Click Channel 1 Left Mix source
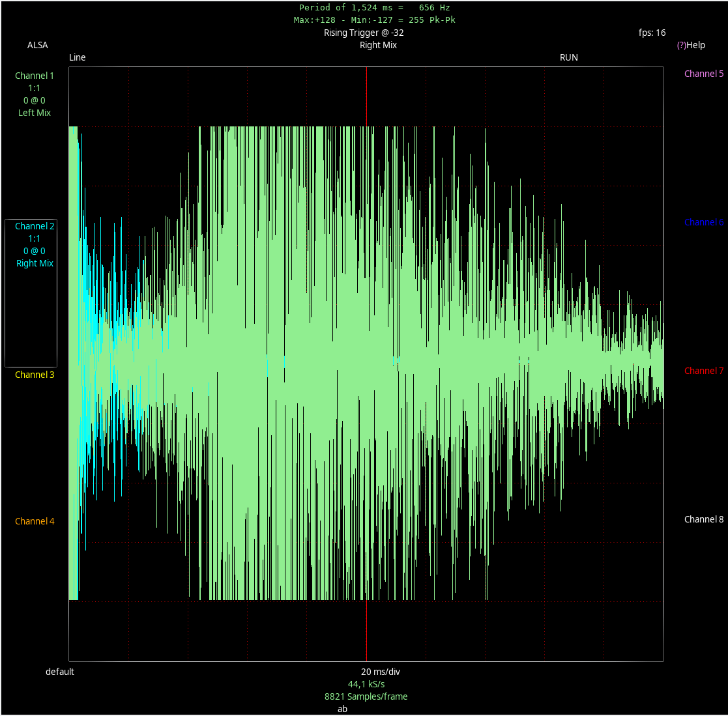This screenshot has width=728, height=716. pos(35,113)
